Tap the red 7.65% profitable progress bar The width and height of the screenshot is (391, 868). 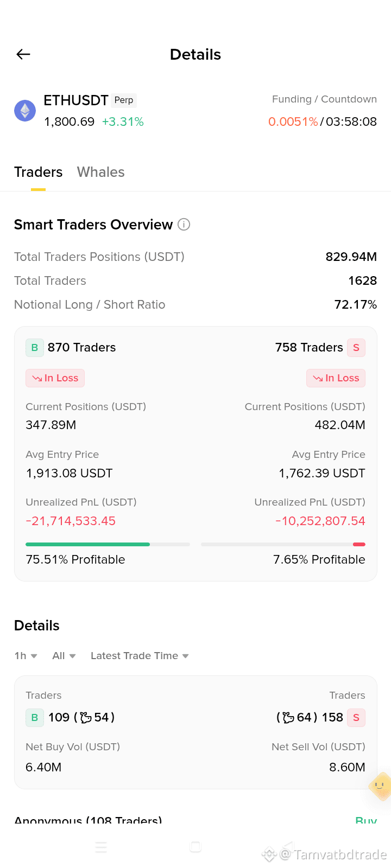click(283, 544)
